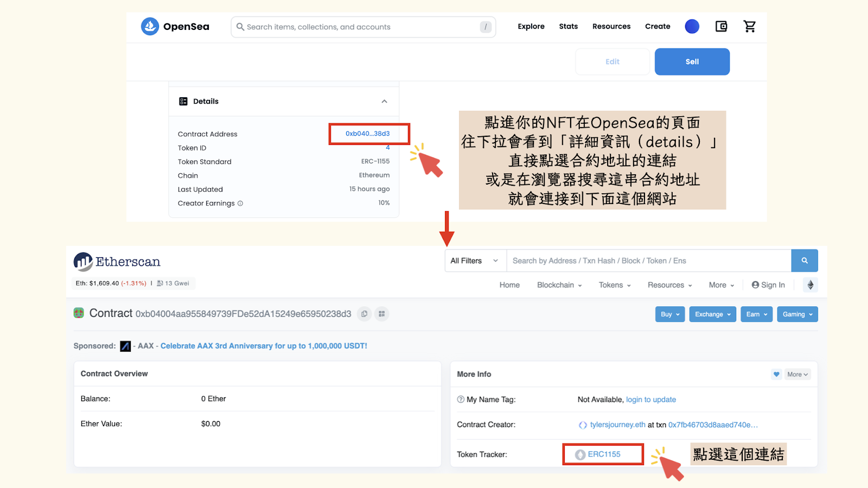Image resolution: width=868 pixels, height=488 pixels.
Task: Click the Eth price $1,609.40 text
Action: (x=98, y=283)
